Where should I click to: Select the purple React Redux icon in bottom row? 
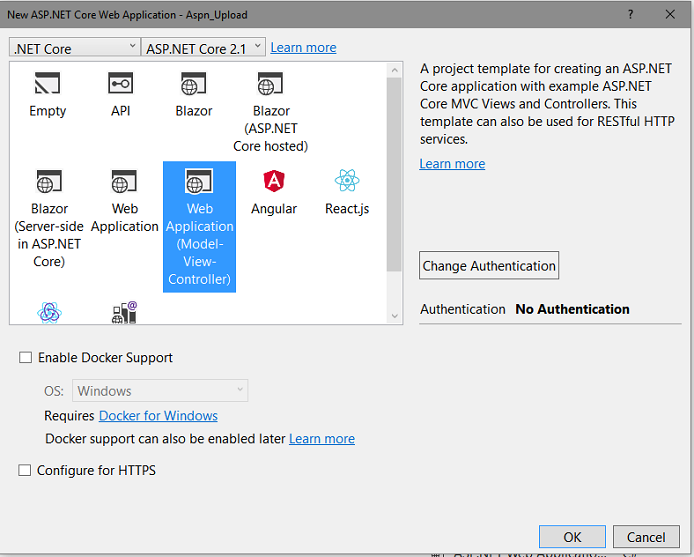pos(49,313)
